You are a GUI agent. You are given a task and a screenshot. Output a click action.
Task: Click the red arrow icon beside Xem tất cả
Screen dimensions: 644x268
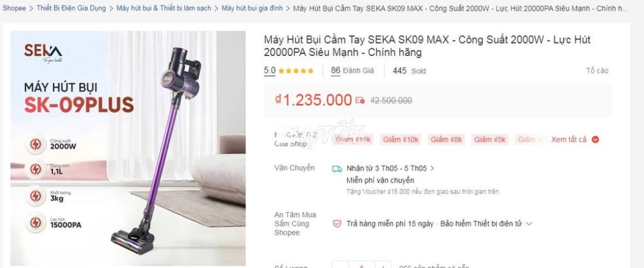595,140
